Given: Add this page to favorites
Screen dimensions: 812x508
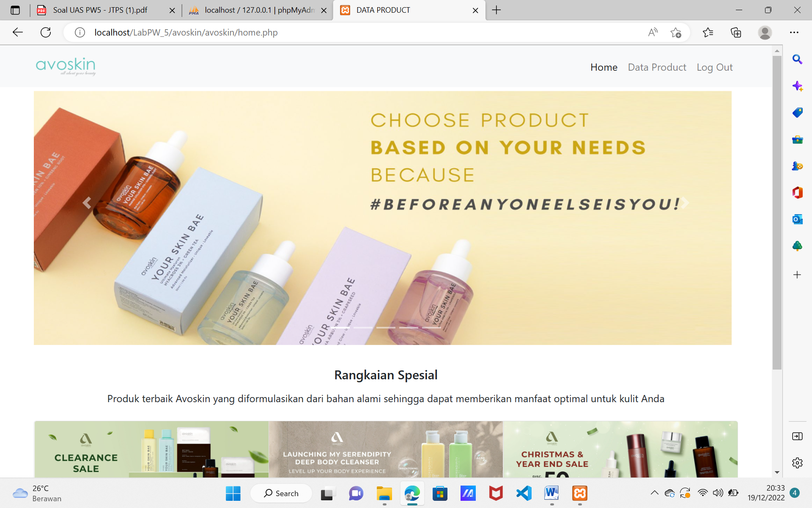Looking at the screenshot, I should 676,33.
